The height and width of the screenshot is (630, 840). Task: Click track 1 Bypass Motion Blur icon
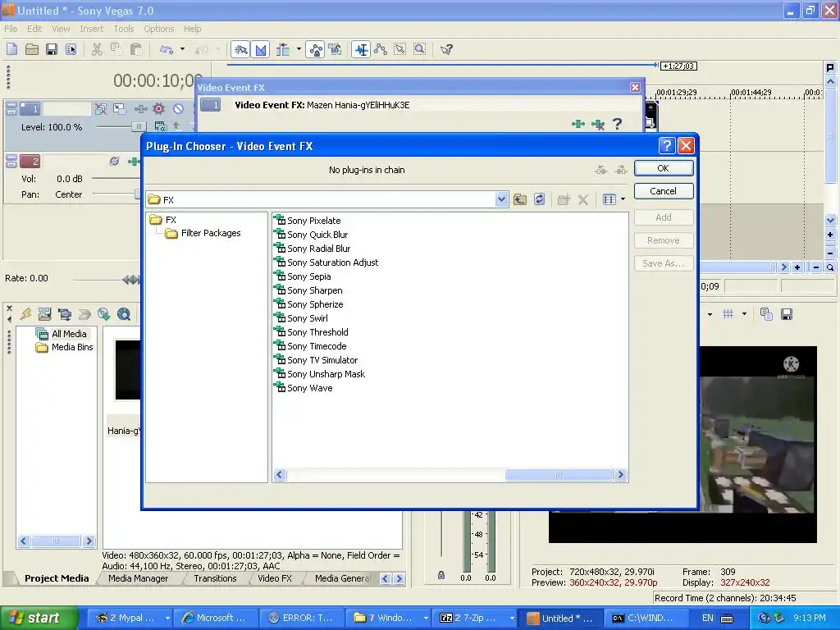click(100, 109)
